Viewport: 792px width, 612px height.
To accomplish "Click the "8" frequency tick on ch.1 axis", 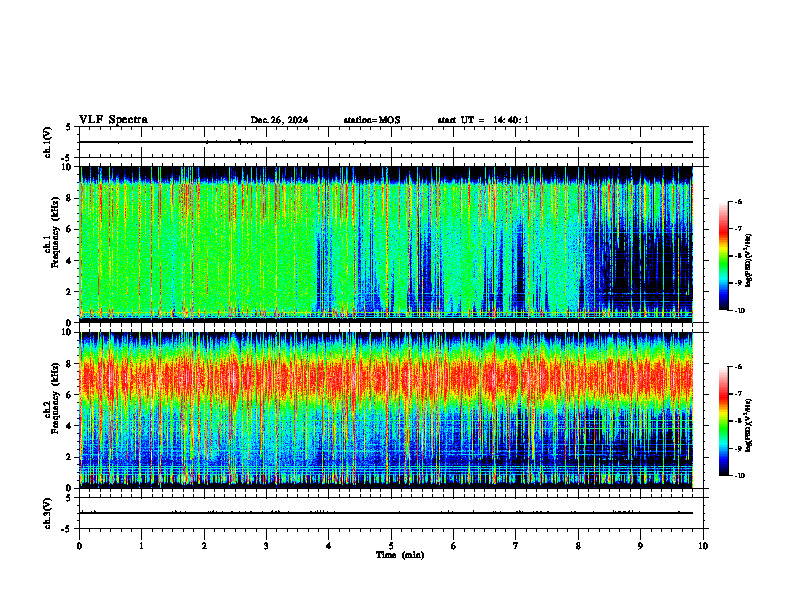I will pos(69,198).
